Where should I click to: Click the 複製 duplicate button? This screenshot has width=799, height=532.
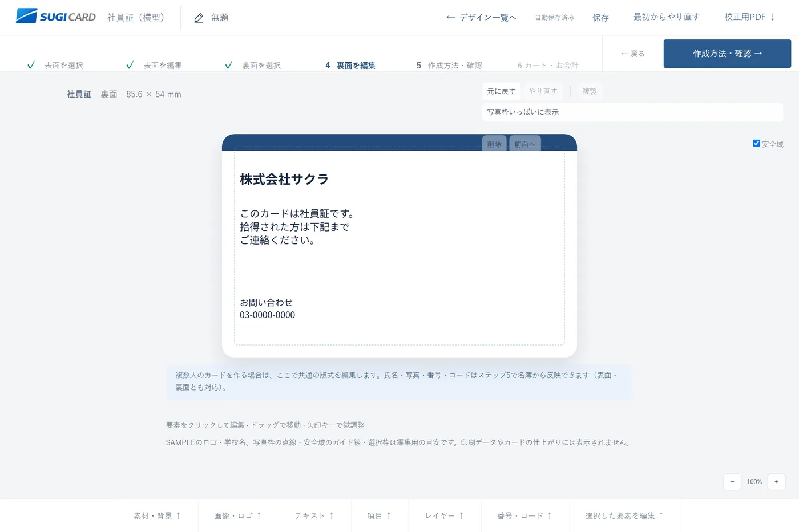tap(590, 91)
